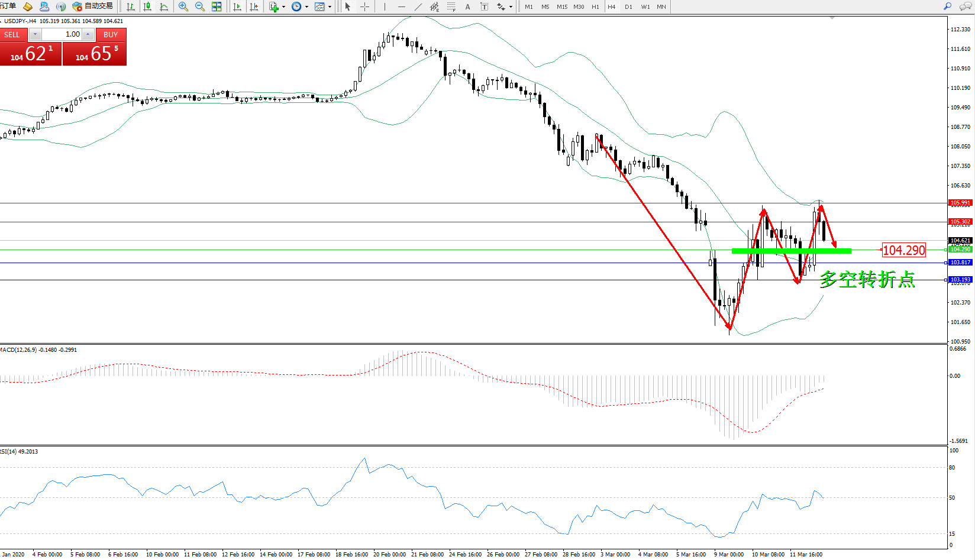Click the BUY button
This screenshot has height=560, width=975.
coord(111,34)
